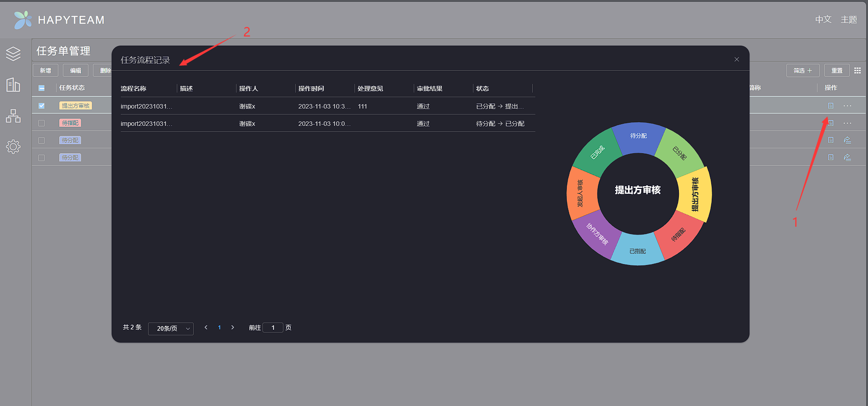Open flow record icon for 待指配 row

(831, 123)
